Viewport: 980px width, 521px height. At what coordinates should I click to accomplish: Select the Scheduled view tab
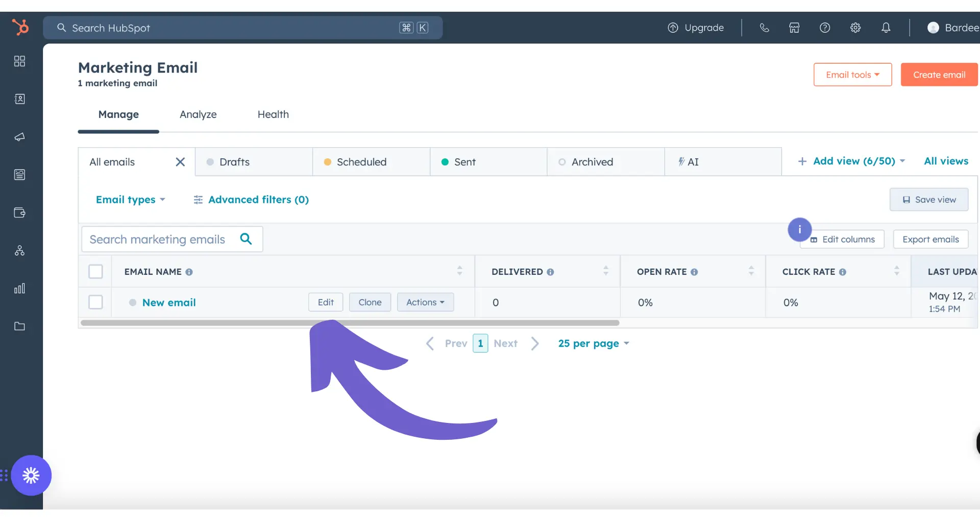pyautogui.click(x=371, y=162)
